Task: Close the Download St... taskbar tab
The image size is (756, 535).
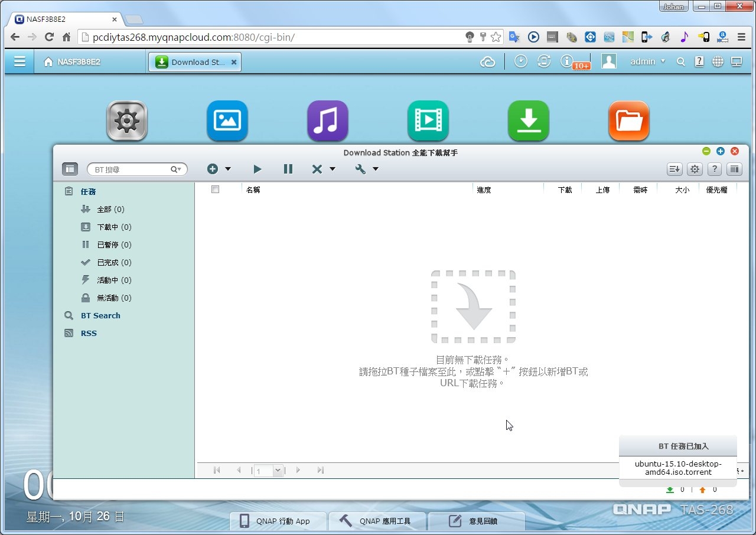Action: (x=234, y=62)
